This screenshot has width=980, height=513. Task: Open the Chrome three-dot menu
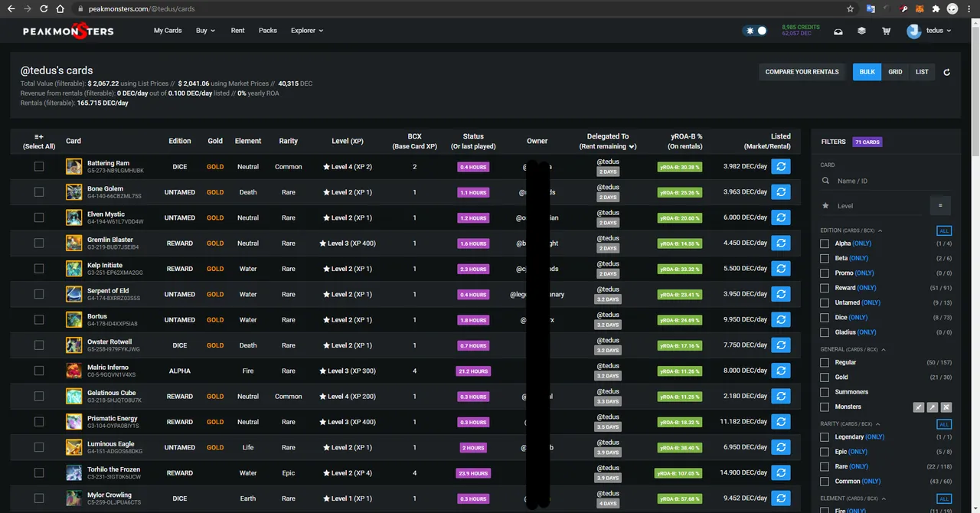pos(969,9)
